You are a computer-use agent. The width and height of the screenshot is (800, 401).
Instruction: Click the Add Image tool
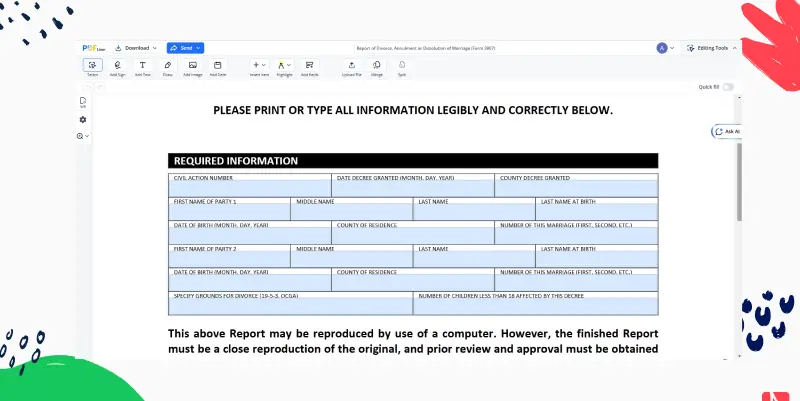[193, 67]
